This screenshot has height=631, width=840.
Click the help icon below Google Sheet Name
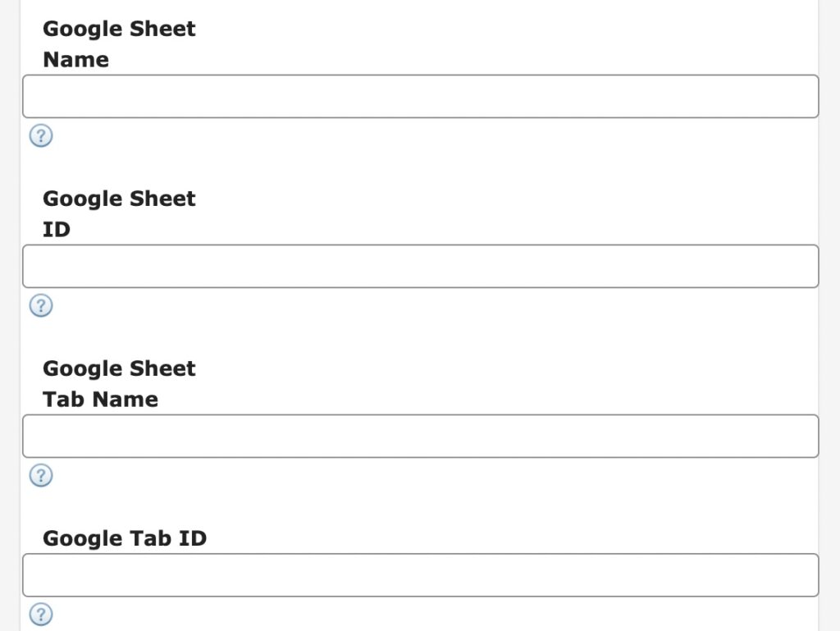pyautogui.click(x=41, y=135)
